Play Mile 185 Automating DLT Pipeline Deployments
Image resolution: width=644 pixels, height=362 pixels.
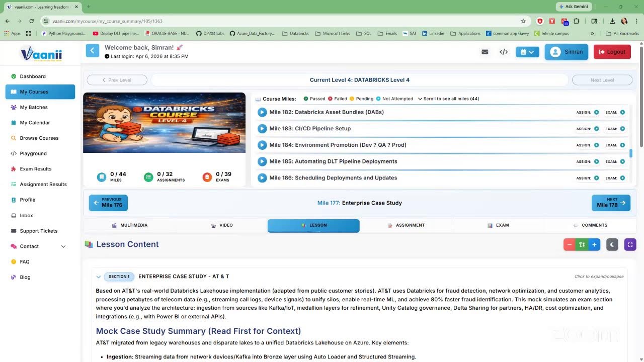(262, 161)
